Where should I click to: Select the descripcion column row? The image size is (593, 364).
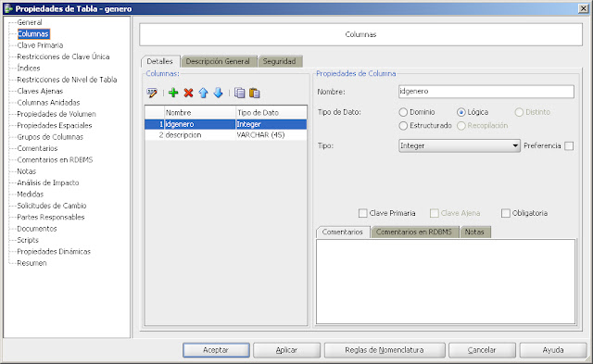coord(226,135)
